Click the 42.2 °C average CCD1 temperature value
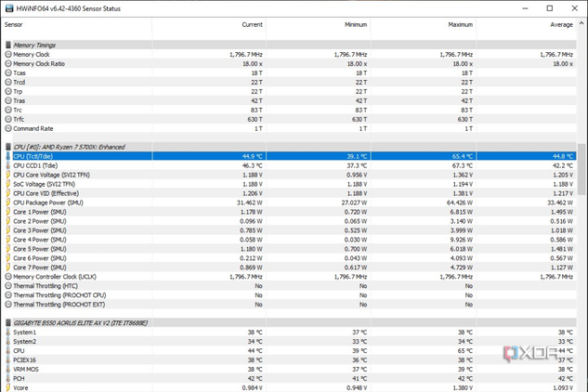Image resolution: width=588 pixels, height=392 pixels. (563, 165)
